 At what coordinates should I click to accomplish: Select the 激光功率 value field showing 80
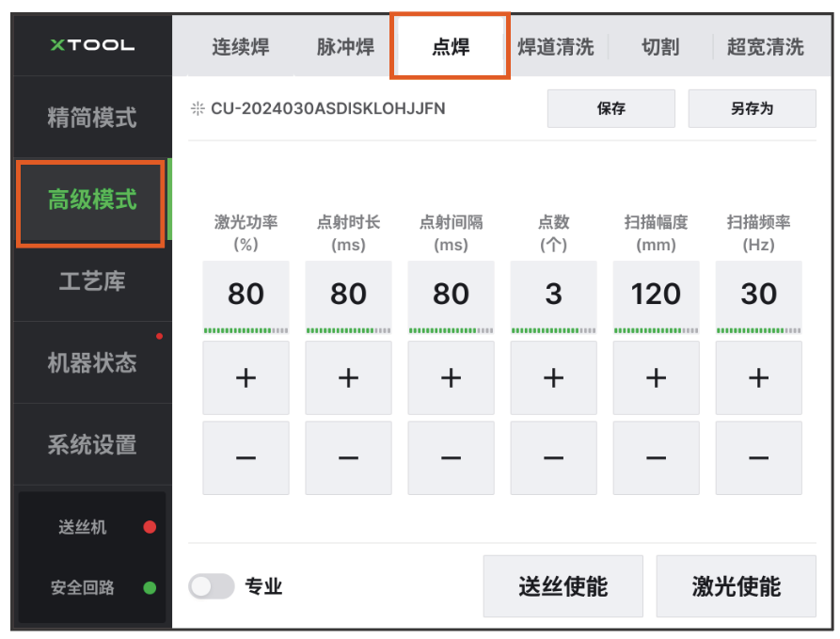(246, 294)
